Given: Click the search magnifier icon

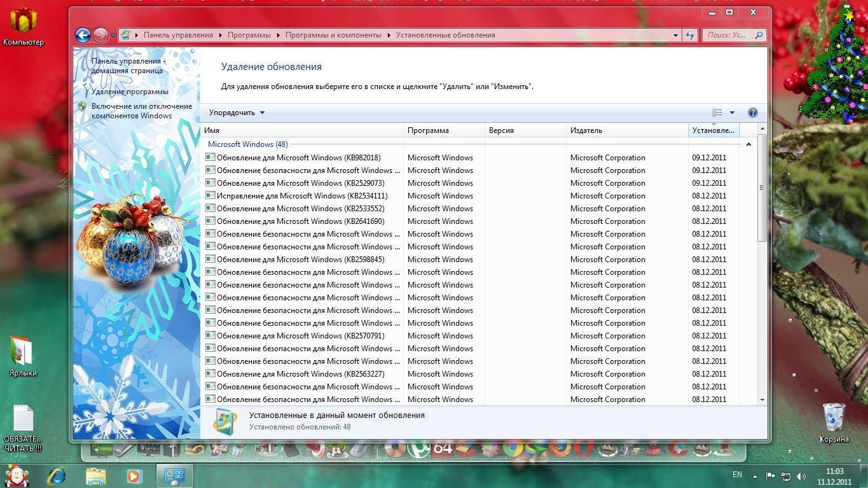Looking at the screenshot, I should pyautogui.click(x=759, y=35).
